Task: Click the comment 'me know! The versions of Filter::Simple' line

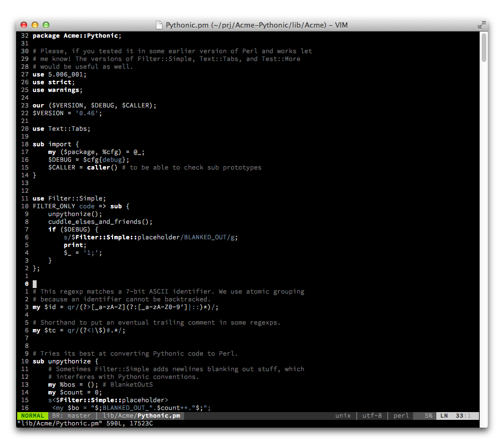Action: [x=166, y=59]
